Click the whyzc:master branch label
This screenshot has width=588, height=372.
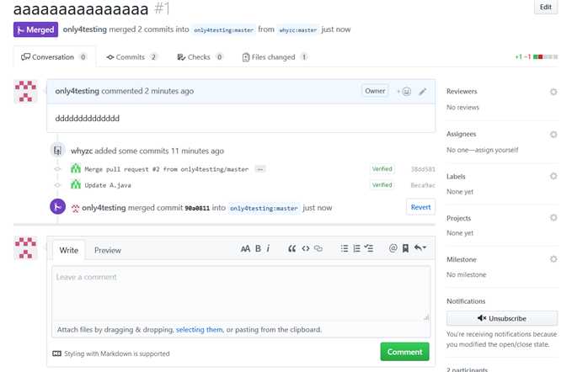[x=298, y=30]
